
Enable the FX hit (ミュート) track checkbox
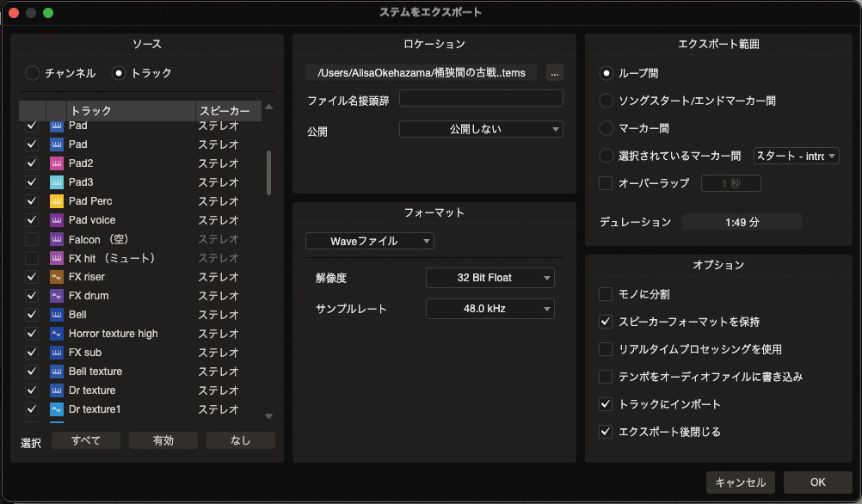point(32,258)
